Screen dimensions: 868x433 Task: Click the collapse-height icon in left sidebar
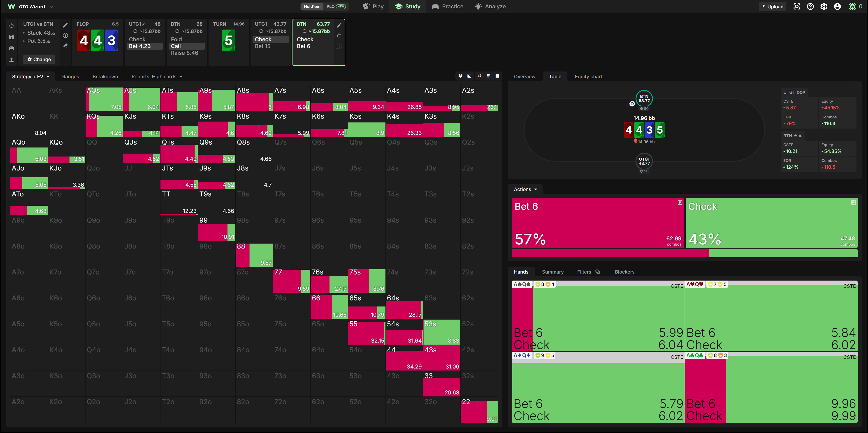[x=12, y=59]
